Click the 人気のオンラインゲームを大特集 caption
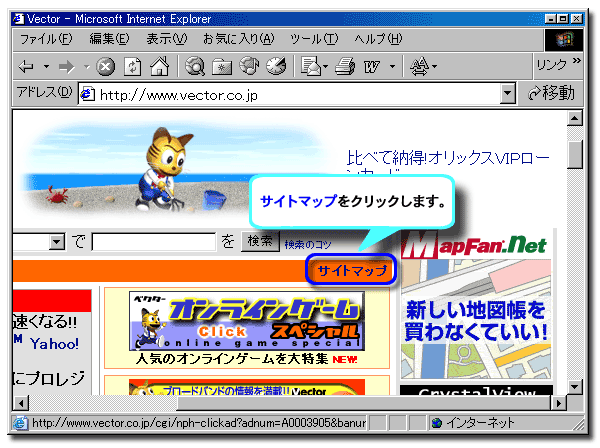This screenshot has width=600, height=448. pyautogui.click(x=232, y=359)
